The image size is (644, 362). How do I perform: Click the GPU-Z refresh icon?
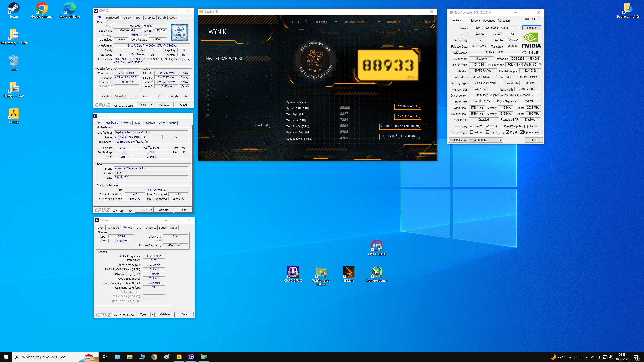point(534,19)
